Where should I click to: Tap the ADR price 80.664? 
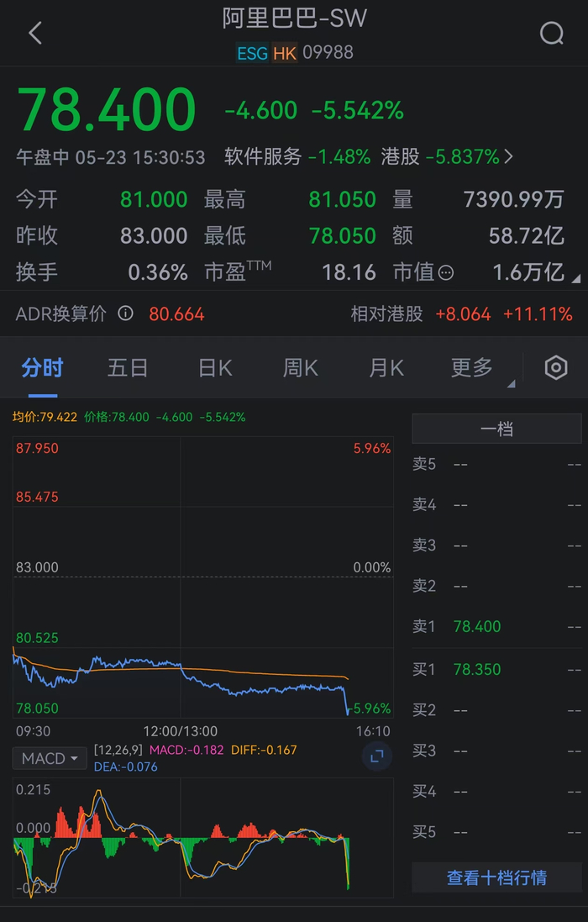[176, 314]
